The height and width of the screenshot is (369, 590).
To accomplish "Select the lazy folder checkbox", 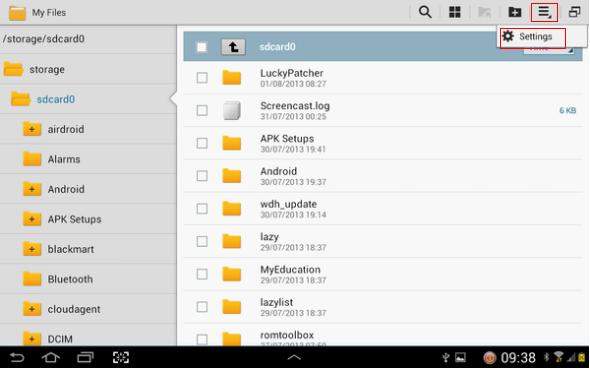I will point(202,241).
